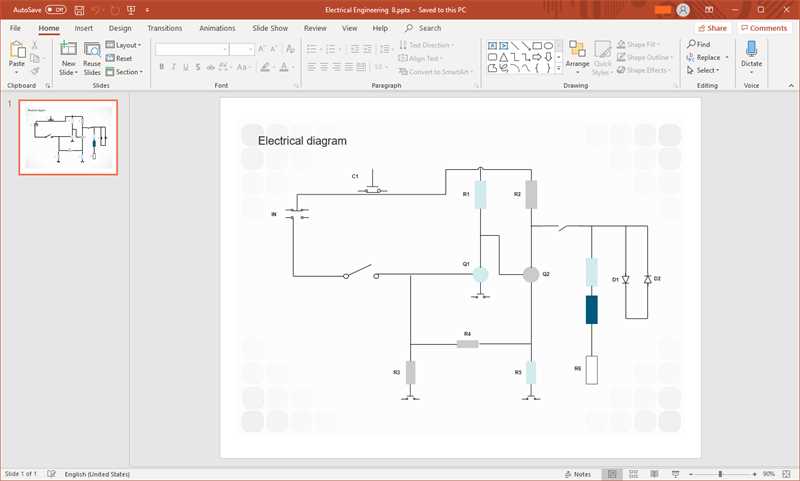Screen dimensions: 800x481
Task: Expand the shapes gallery More arrow
Action: click(x=559, y=68)
